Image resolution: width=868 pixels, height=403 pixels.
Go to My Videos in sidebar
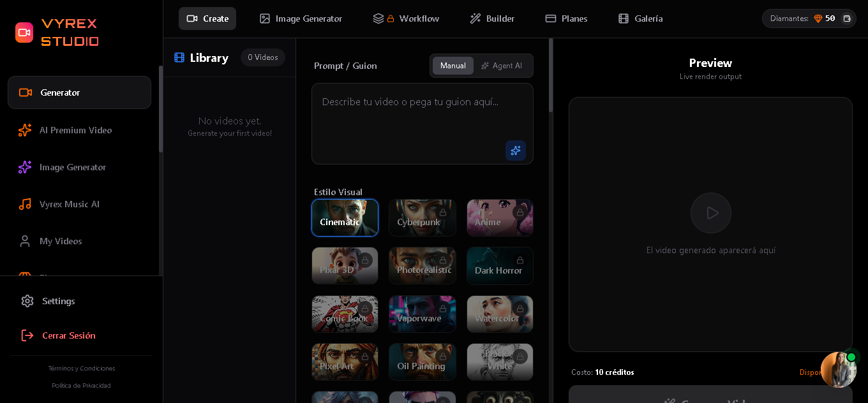(x=61, y=241)
